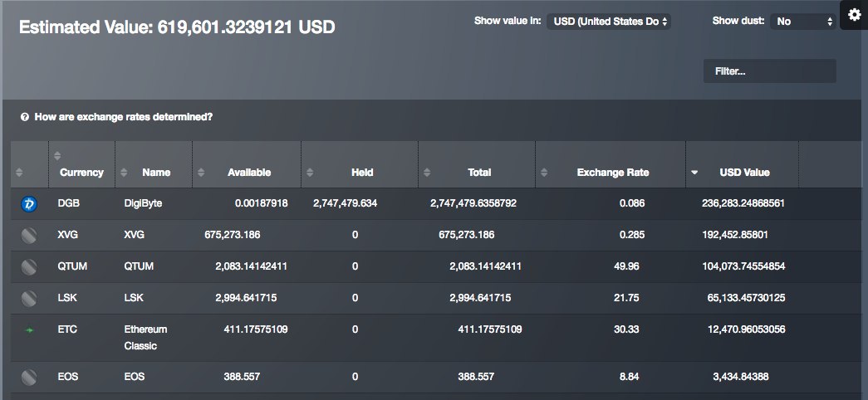Click DigiByte total 2,747,479.6358792
This screenshot has width=868, height=400.
coord(473,203)
